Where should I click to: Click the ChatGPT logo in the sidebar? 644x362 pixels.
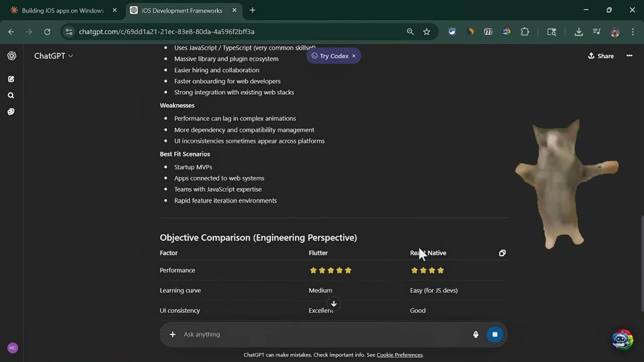click(x=12, y=56)
